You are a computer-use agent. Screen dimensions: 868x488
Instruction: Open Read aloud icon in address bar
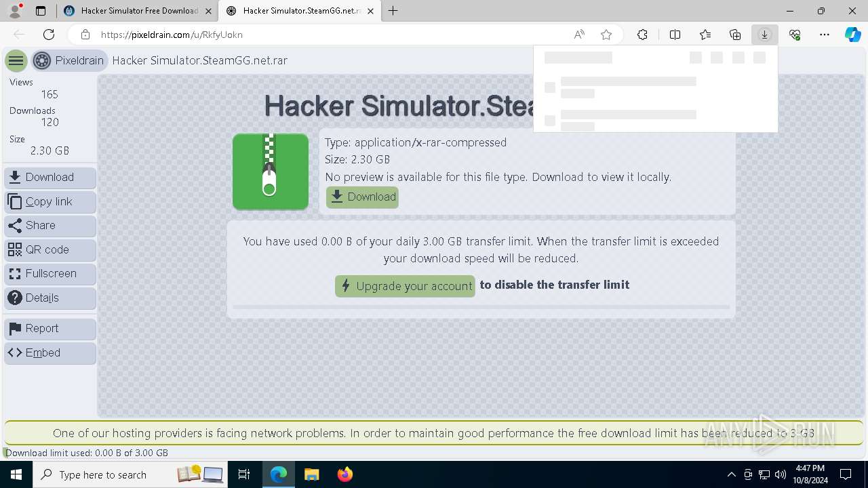click(579, 35)
